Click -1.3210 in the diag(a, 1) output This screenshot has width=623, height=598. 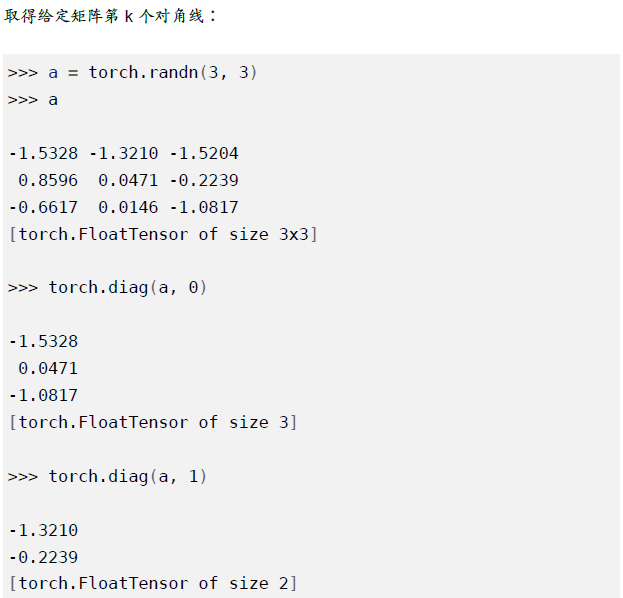43,530
